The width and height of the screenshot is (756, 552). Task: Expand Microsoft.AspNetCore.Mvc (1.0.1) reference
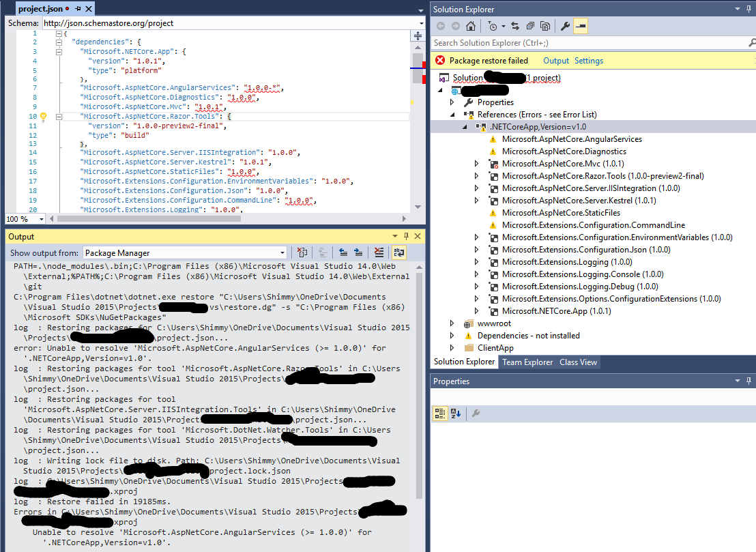(x=476, y=164)
